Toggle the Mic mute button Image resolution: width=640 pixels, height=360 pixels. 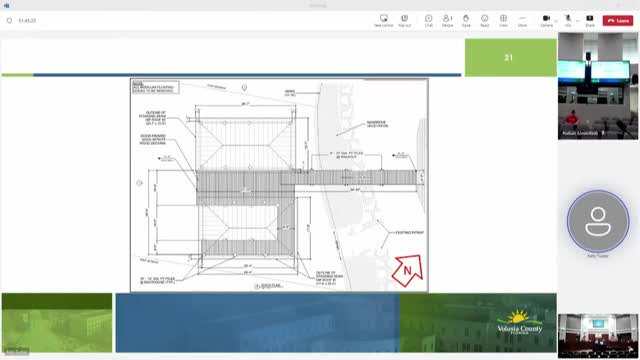pos(568,20)
